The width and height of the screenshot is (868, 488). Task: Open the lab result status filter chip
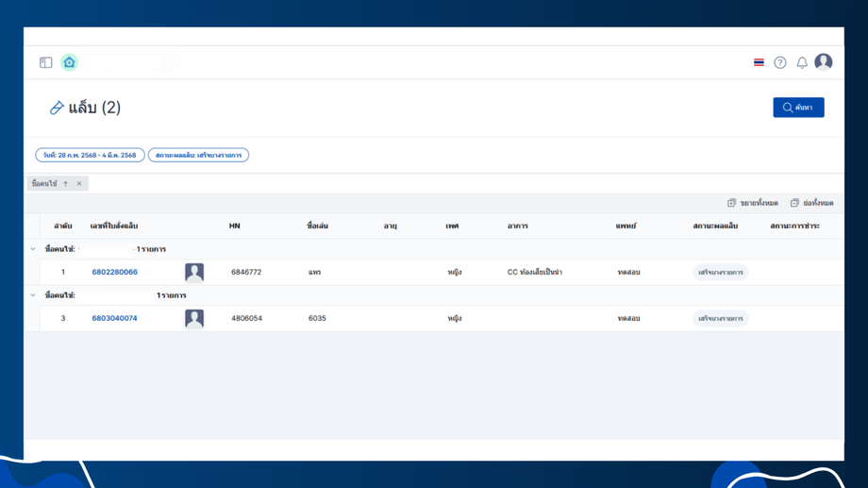pos(198,155)
